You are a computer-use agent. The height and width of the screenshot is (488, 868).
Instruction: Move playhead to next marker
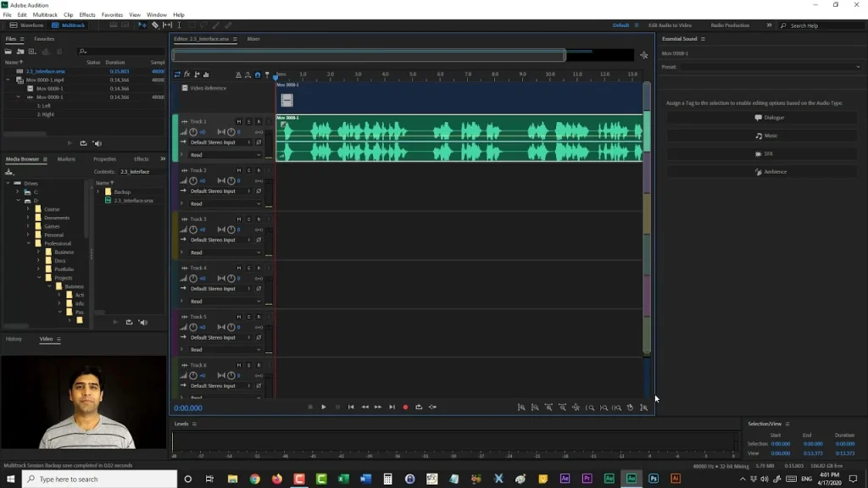click(x=392, y=408)
